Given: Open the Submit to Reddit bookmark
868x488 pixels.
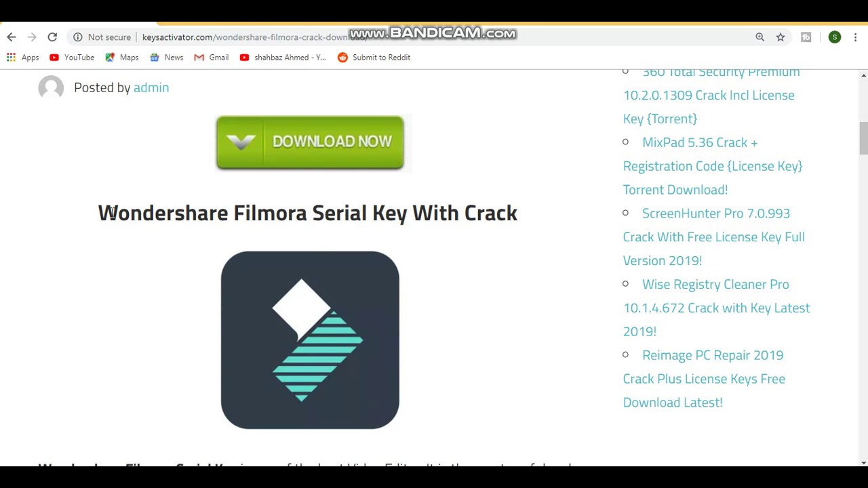Looking at the screenshot, I should (x=374, y=58).
